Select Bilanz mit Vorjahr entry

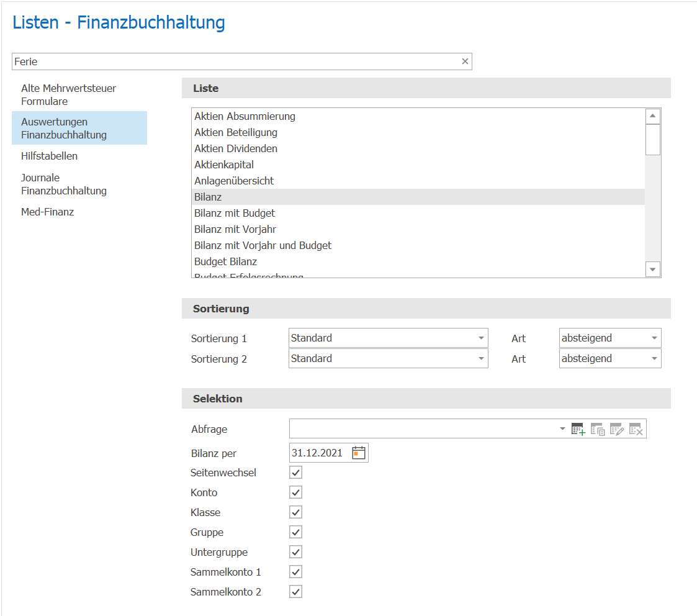(418, 230)
